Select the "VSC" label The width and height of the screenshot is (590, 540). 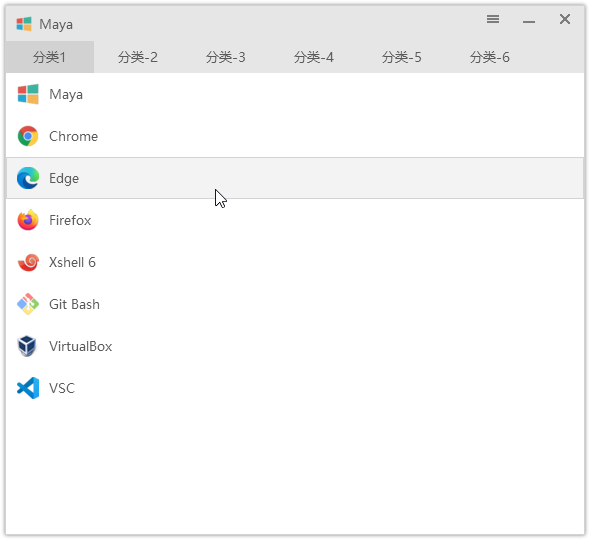click(62, 388)
